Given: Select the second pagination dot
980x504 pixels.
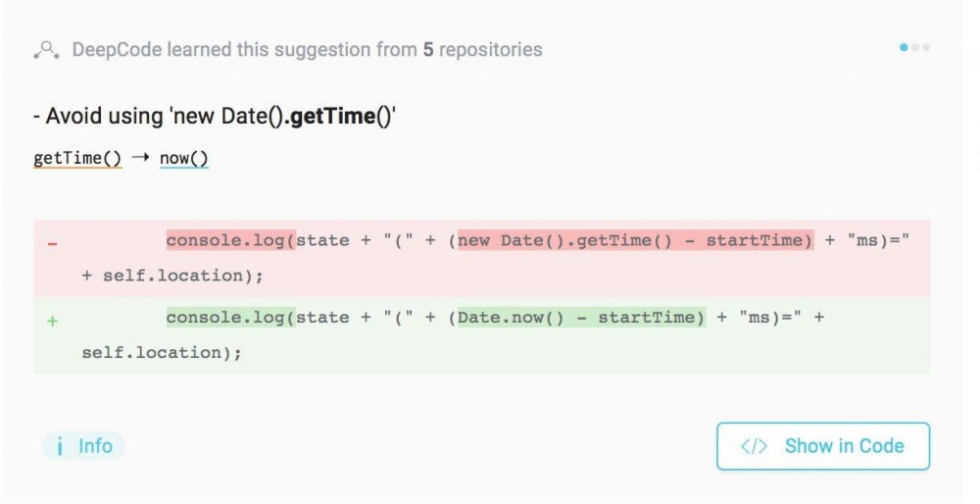Looking at the screenshot, I should pyautogui.click(x=915, y=47).
